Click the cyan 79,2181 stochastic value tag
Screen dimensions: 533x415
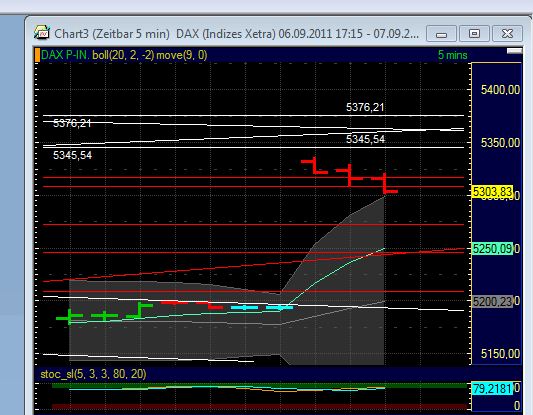pos(493,388)
